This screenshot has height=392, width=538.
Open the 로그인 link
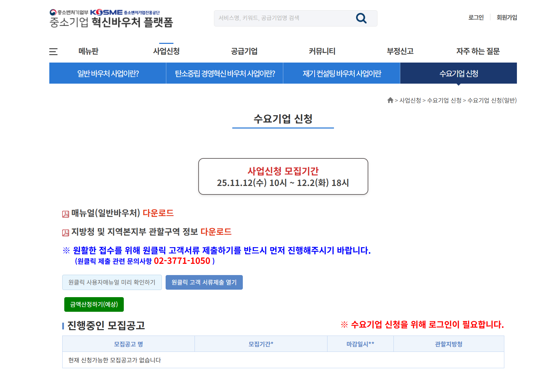coord(476,17)
